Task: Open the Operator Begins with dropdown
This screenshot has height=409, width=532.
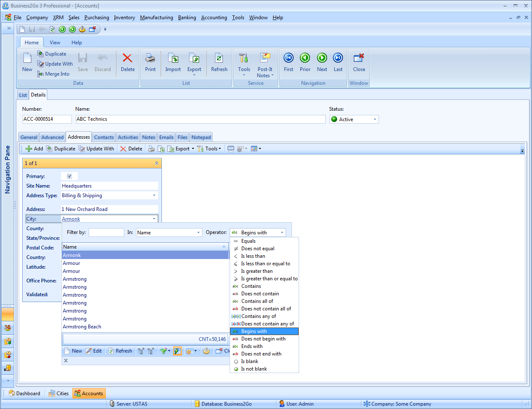Action: pyautogui.click(x=282, y=233)
